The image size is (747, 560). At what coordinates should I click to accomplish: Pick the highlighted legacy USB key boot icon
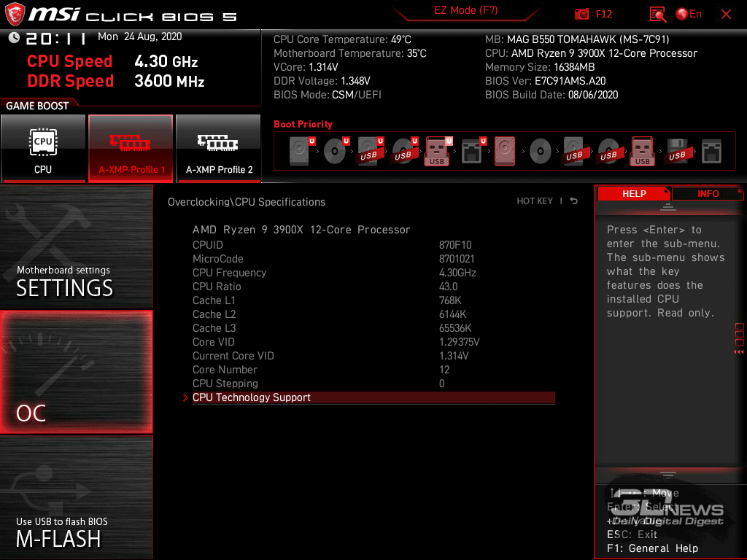(x=643, y=151)
